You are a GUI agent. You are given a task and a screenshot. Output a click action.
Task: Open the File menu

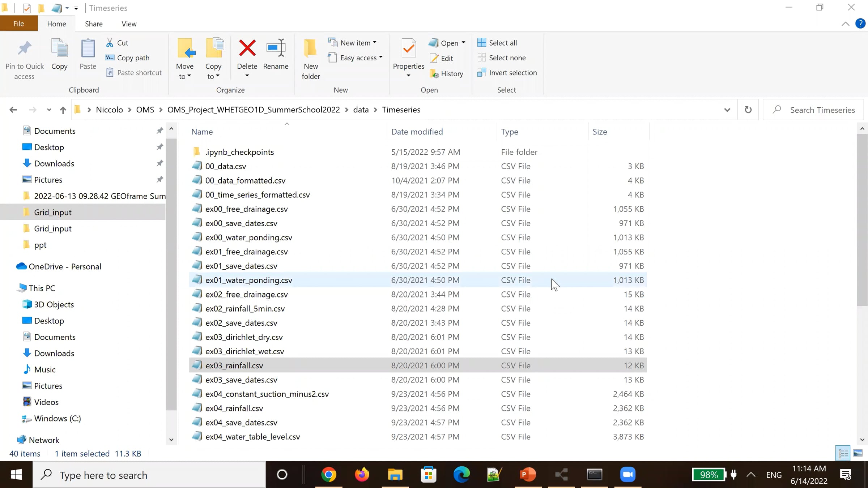[x=19, y=23]
